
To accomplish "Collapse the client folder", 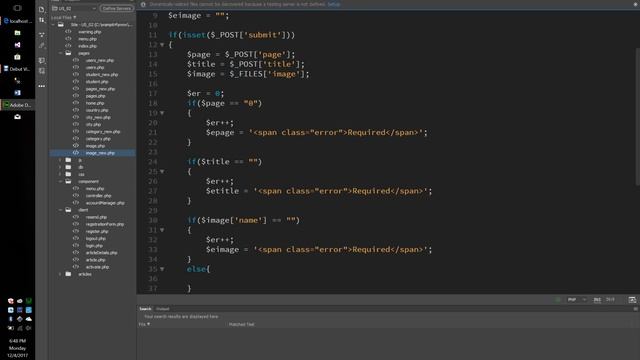I will coord(60,210).
